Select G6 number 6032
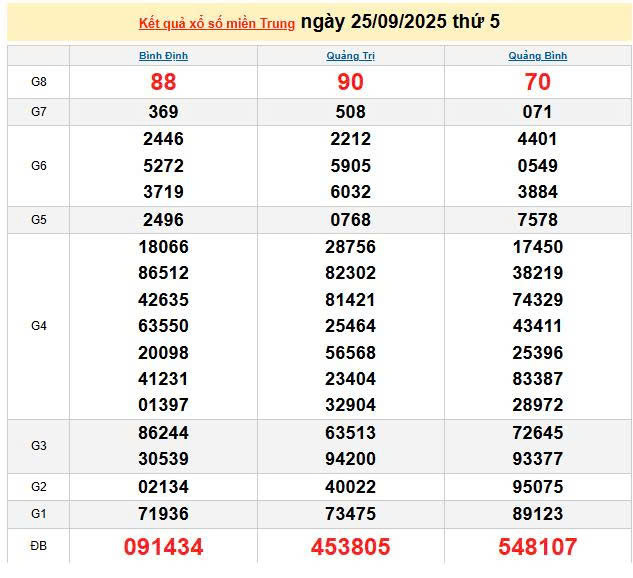633x578 pixels. click(x=350, y=192)
